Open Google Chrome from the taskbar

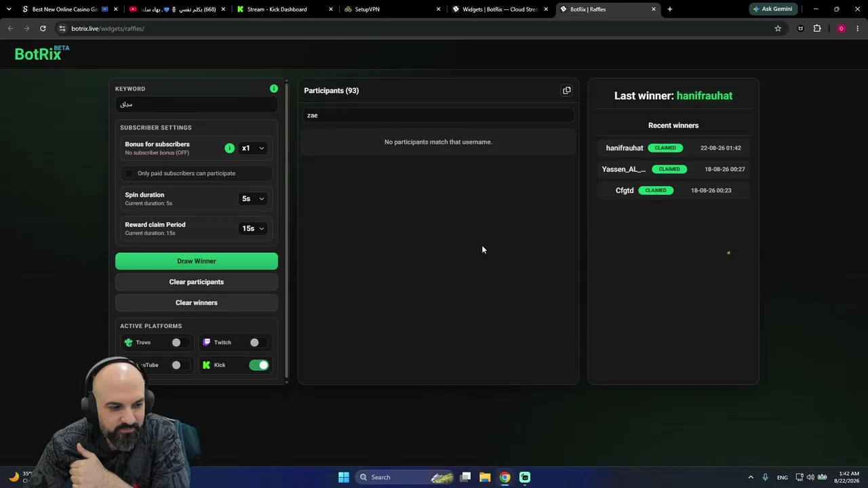505,477
